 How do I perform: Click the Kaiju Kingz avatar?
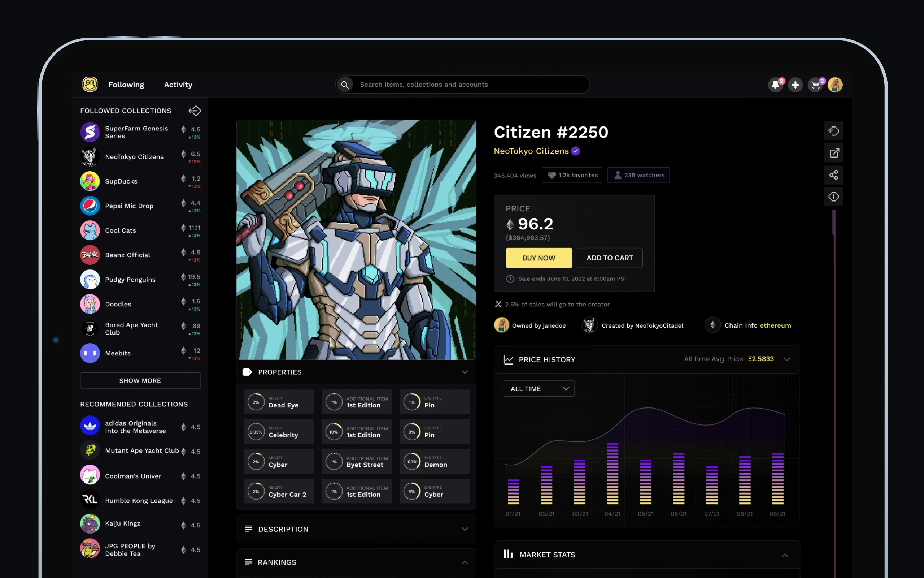[90, 524]
